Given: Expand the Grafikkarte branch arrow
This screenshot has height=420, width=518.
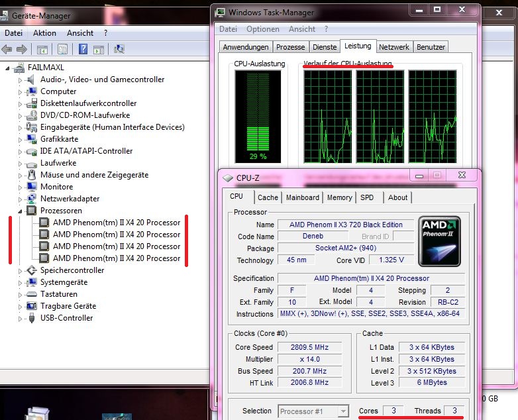Looking at the screenshot, I should pos(20,140).
